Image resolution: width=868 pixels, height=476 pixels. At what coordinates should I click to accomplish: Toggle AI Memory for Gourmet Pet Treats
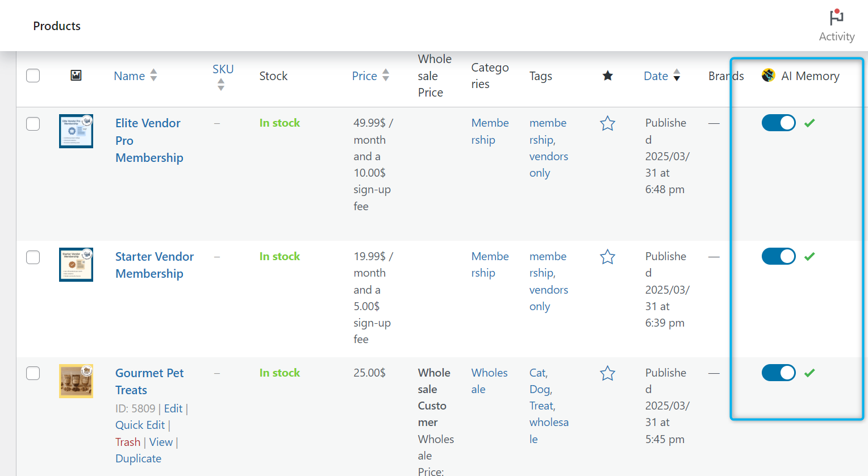click(779, 373)
